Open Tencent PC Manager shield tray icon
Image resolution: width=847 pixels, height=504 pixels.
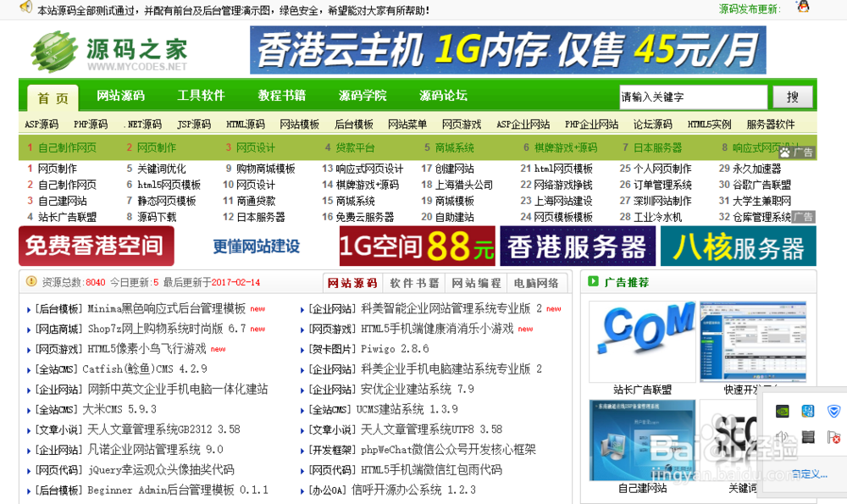coord(833,411)
